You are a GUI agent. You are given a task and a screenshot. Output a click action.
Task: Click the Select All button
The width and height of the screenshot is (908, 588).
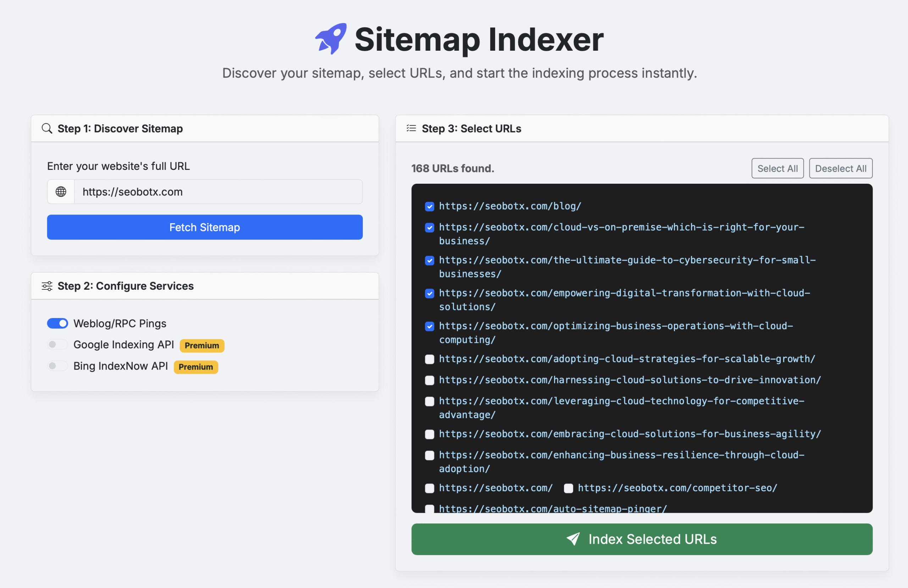[777, 168]
